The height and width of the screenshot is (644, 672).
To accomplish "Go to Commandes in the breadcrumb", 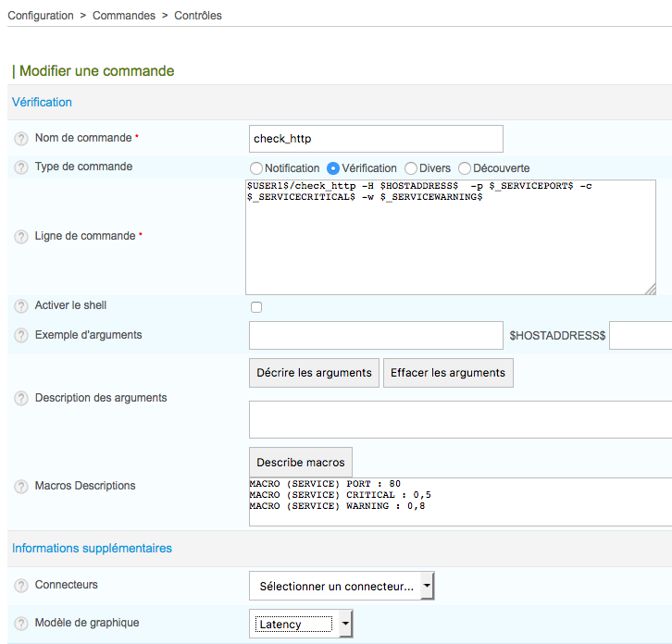I will pyautogui.click(x=124, y=16).
